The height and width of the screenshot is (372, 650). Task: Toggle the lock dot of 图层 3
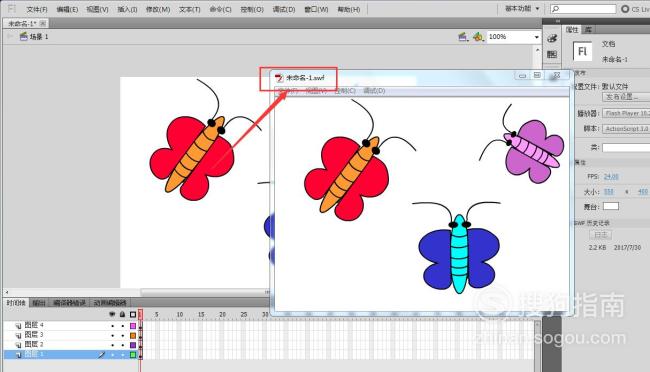pyautogui.click(x=123, y=336)
